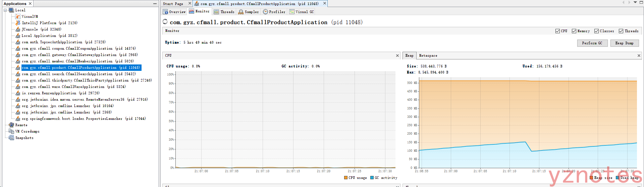644x187 pixels.
Task: Click the CPU usage orange legend swatch
Action: pos(346,178)
